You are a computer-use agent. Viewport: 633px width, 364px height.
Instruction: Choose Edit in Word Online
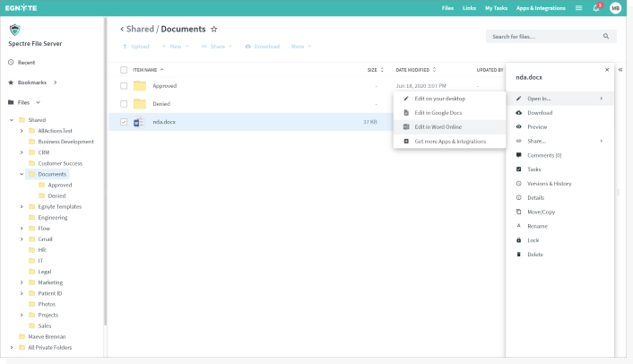tap(438, 127)
